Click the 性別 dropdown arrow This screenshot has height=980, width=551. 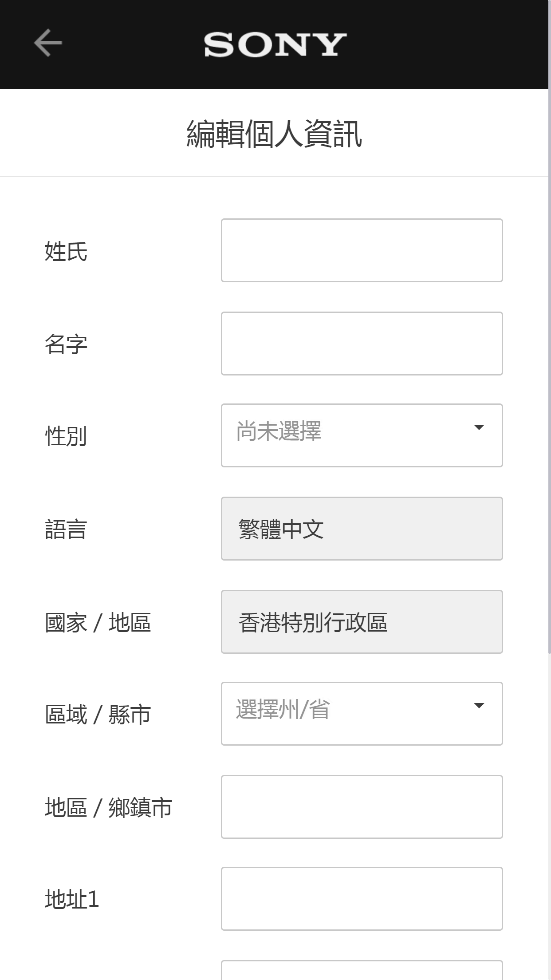(479, 428)
